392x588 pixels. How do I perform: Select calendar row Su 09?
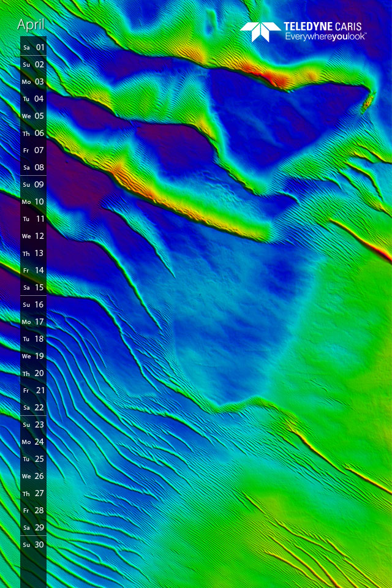34,184
